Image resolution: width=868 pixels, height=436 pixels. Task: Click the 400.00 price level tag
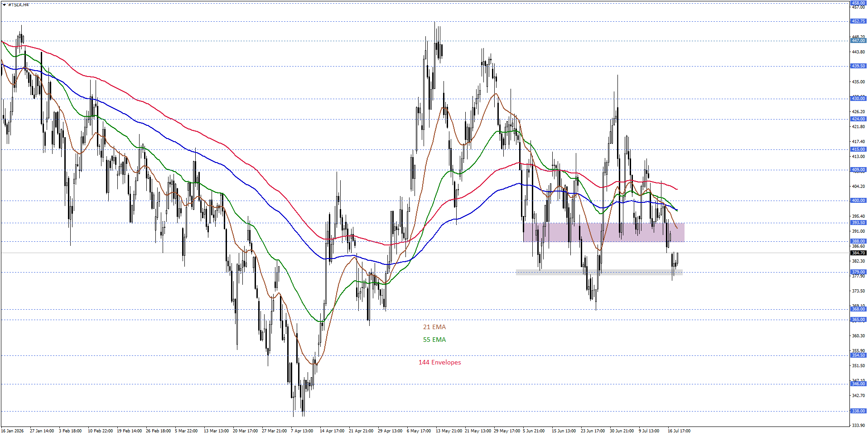pos(858,200)
